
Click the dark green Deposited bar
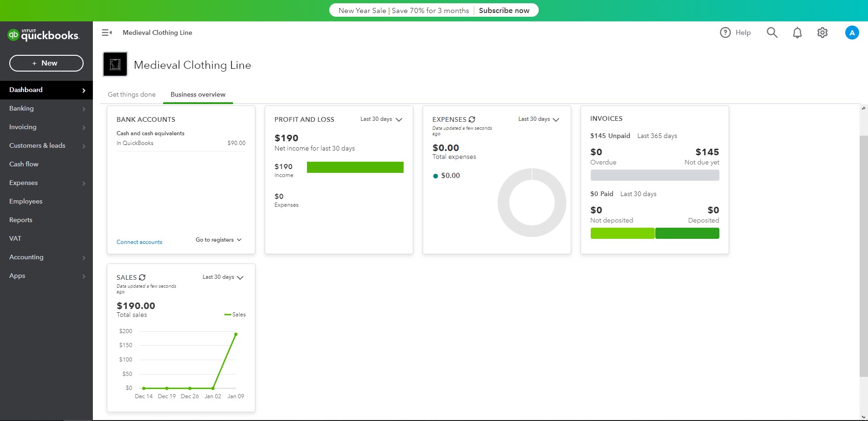tap(687, 233)
